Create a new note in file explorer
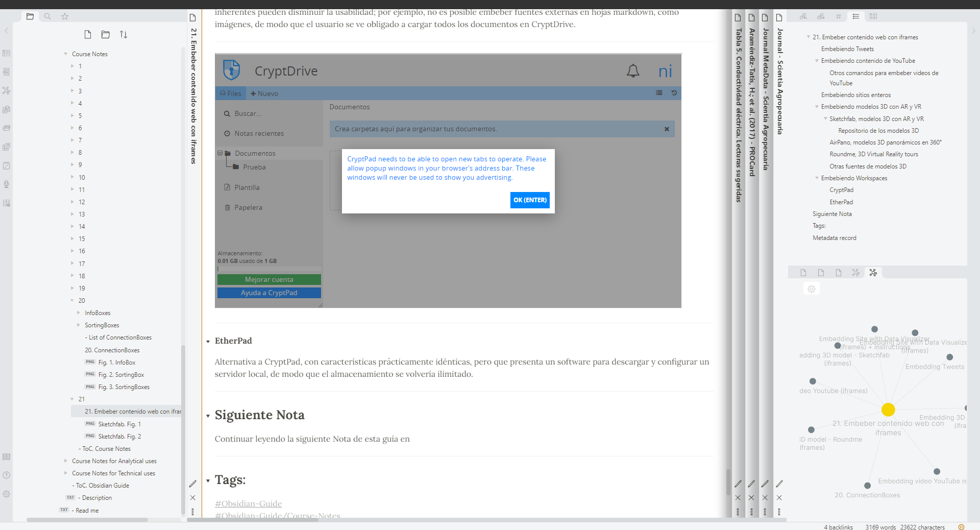The width and height of the screenshot is (980, 530). point(88,35)
